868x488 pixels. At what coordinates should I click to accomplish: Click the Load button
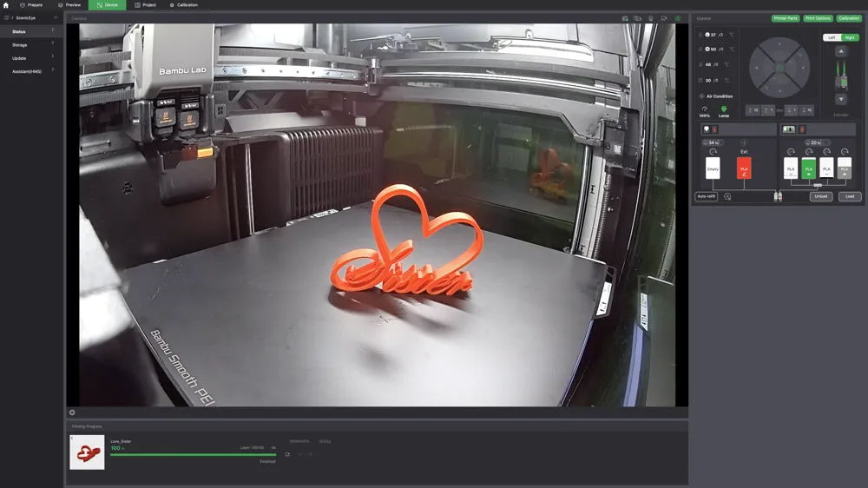pos(850,196)
